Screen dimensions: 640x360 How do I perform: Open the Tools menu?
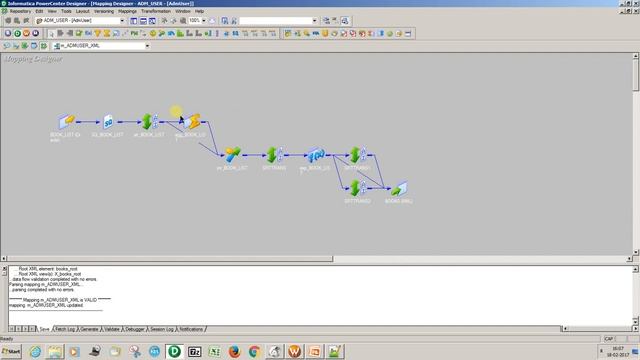tap(66, 11)
